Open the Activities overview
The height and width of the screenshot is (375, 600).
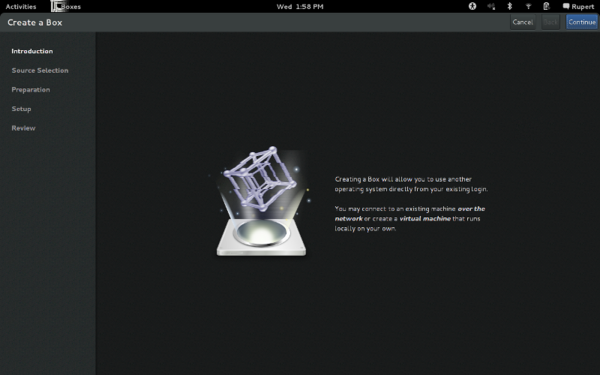tap(21, 7)
